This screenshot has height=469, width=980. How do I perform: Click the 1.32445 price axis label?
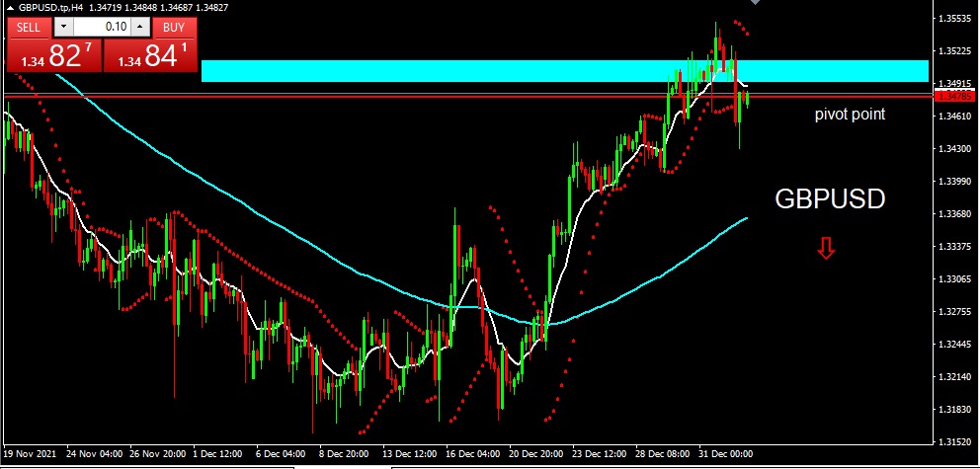(954, 345)
